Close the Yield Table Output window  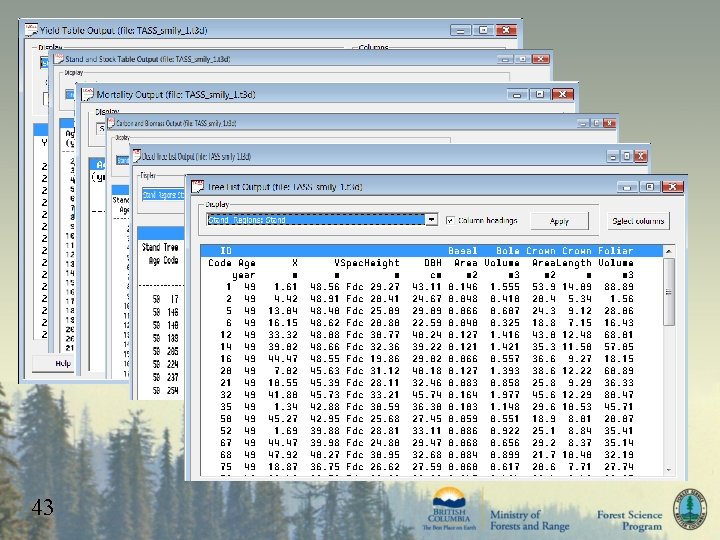point(506,30)
